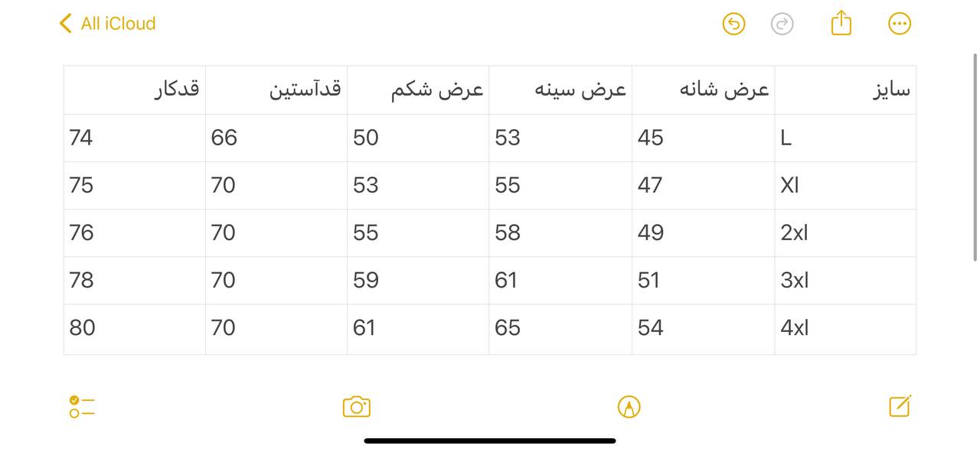980x452 pixels.
Task: Tap the cell containing 66
Action: [276, 138]
